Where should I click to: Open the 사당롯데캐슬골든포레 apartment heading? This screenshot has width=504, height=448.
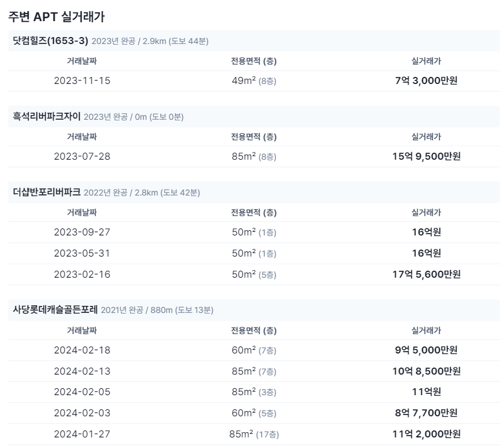pyautogui.click(x=55, y=309)
